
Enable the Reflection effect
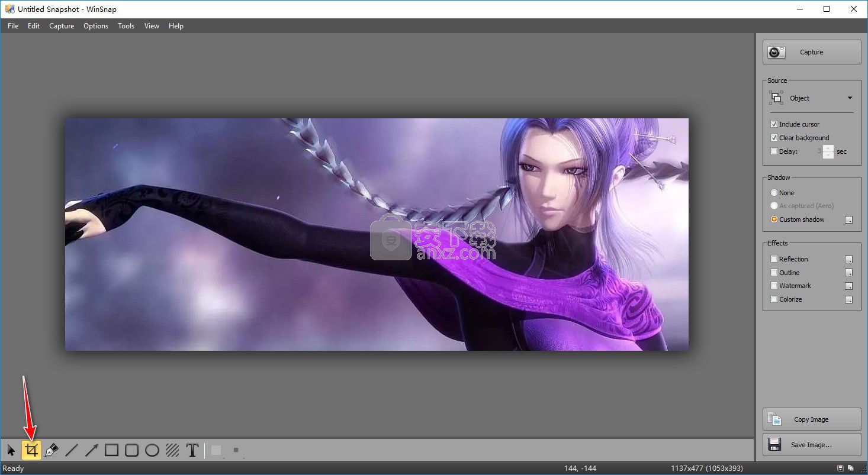tap(774, 259)
